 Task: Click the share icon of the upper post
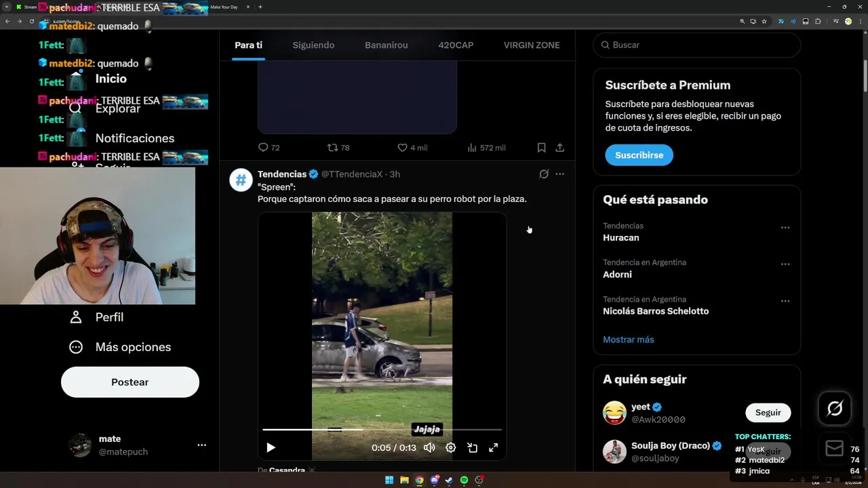click(x=559, y=147)
